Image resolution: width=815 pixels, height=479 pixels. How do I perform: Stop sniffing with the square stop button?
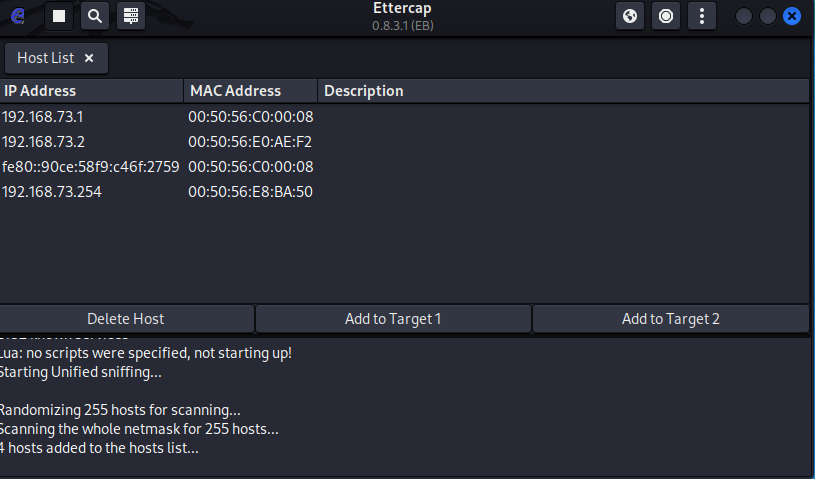pyautogui.click(x=59, y=17)
